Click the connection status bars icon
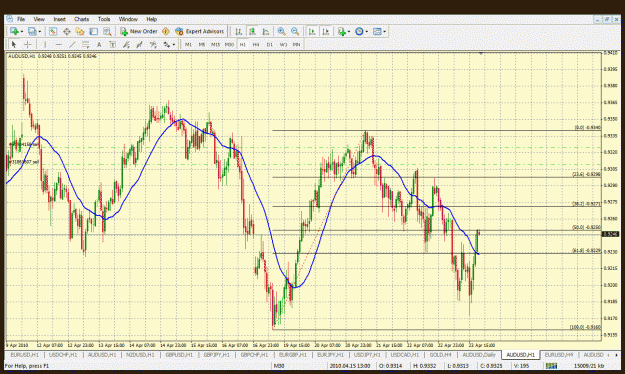The width and height of the screenshot is (625, 374). point(552,366)
